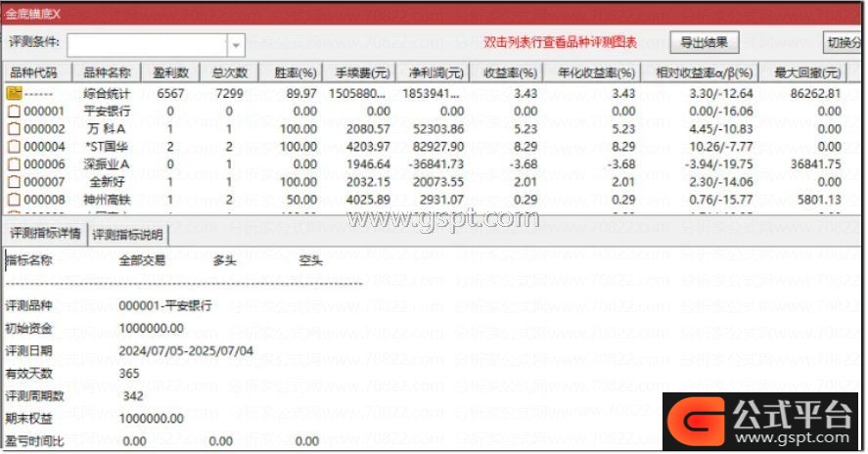
Task: Click the icon beside code 000006
Action: (15, 164)
